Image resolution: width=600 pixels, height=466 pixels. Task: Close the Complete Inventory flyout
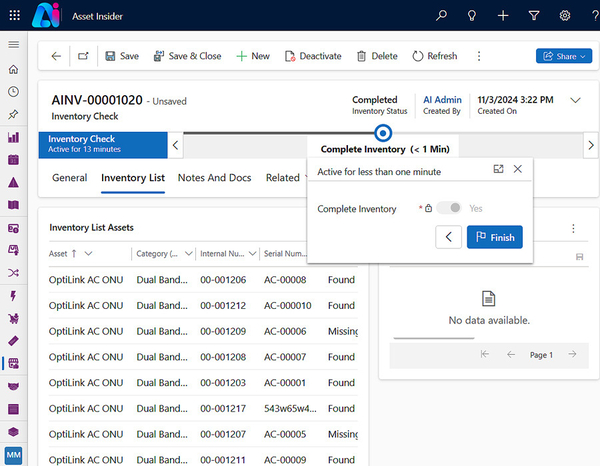click(x=518, y=169)
